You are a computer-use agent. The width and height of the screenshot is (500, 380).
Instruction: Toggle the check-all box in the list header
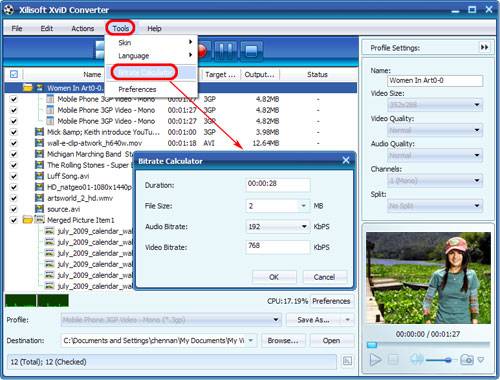click(x=14, y=74)
